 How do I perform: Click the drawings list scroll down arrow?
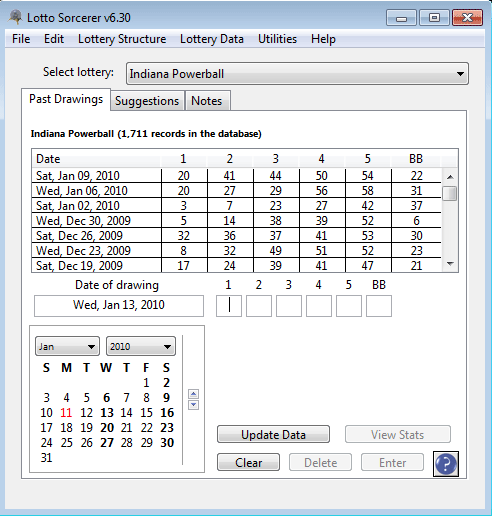pos(450,264)
